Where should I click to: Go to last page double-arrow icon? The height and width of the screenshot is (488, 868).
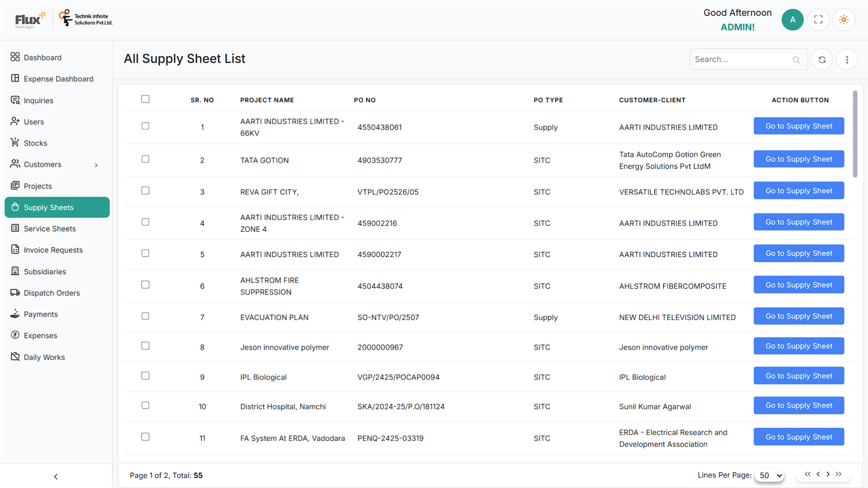839,474
